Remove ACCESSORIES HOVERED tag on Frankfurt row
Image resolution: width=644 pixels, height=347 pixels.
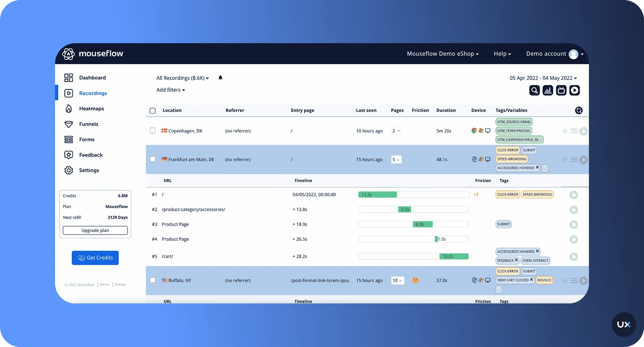point(537,168)
